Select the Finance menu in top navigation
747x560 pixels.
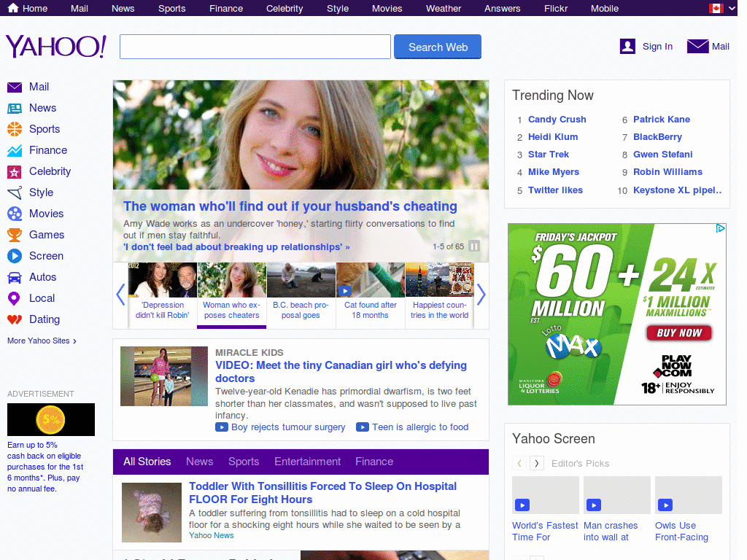point(226,8)
